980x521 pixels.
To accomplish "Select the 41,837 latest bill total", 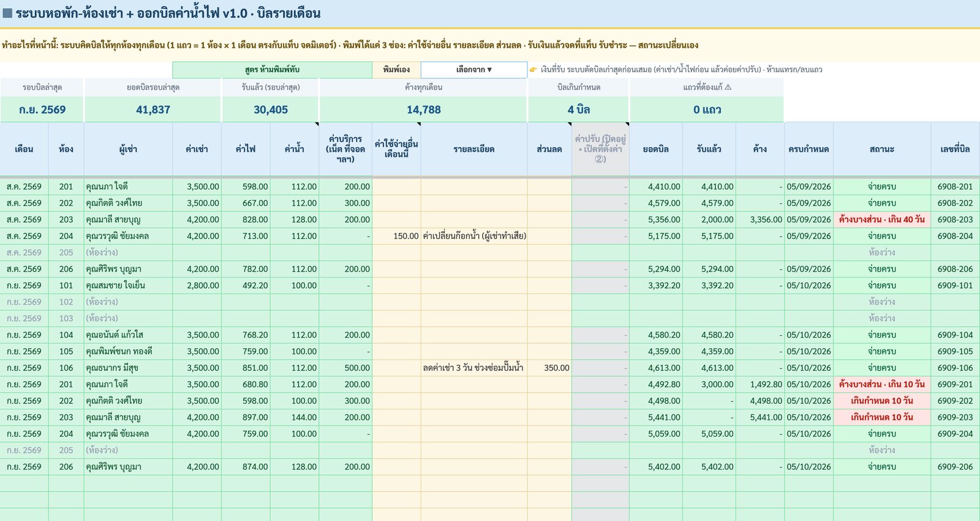I will 153,110.
